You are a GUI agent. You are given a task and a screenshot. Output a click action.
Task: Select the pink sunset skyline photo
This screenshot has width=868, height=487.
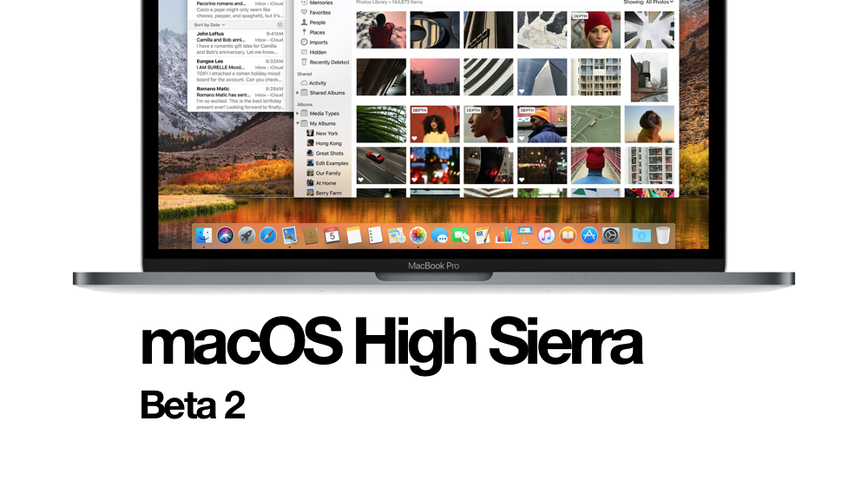[x=435, y=77]
